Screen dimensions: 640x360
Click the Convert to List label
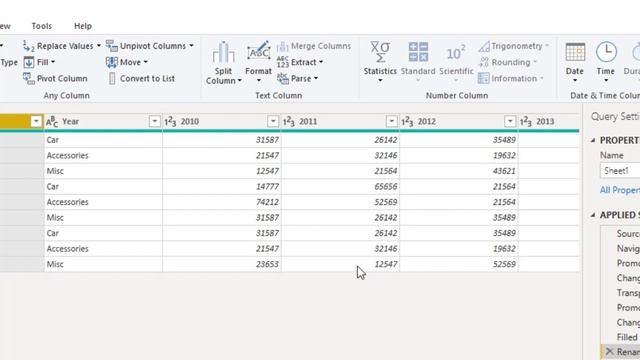147,78
